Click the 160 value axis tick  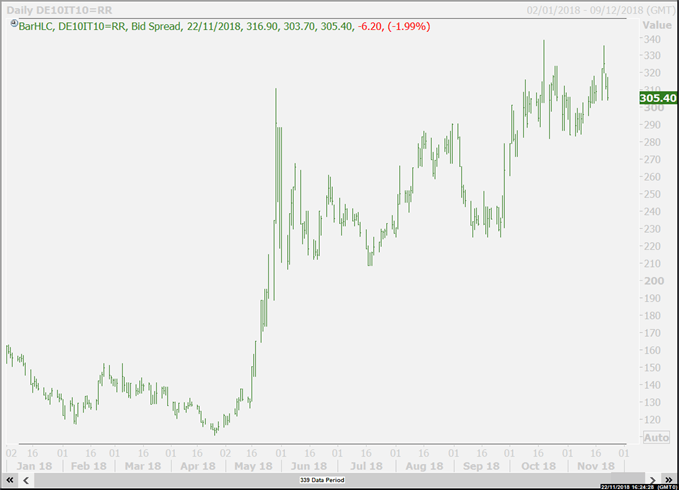point(653,350)
